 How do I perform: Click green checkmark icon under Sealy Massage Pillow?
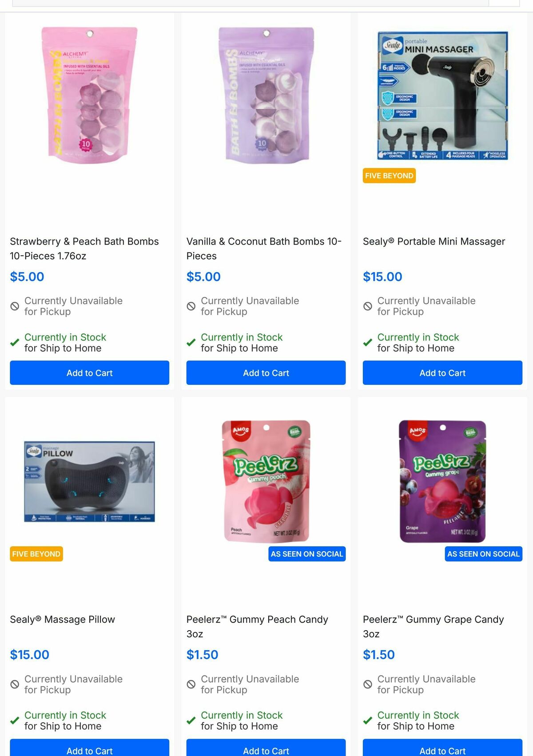point(14,720)
